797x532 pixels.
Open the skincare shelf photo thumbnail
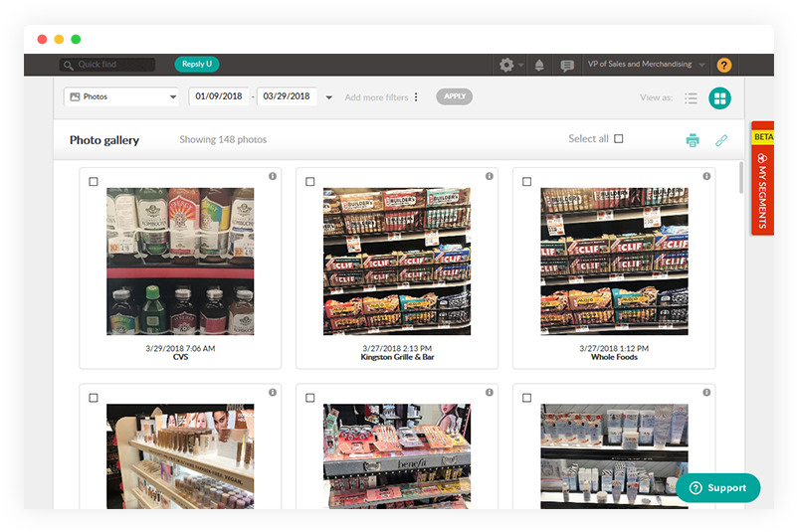[614, 456]
